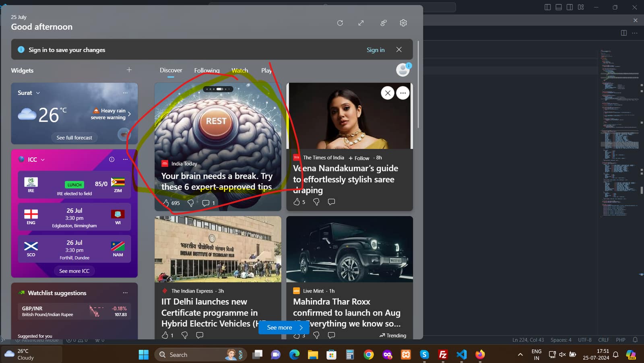The width and height of the screenshot is (644, 363).
Task: Open Microsoft Edge from taskbar
Action: point(294,355)
